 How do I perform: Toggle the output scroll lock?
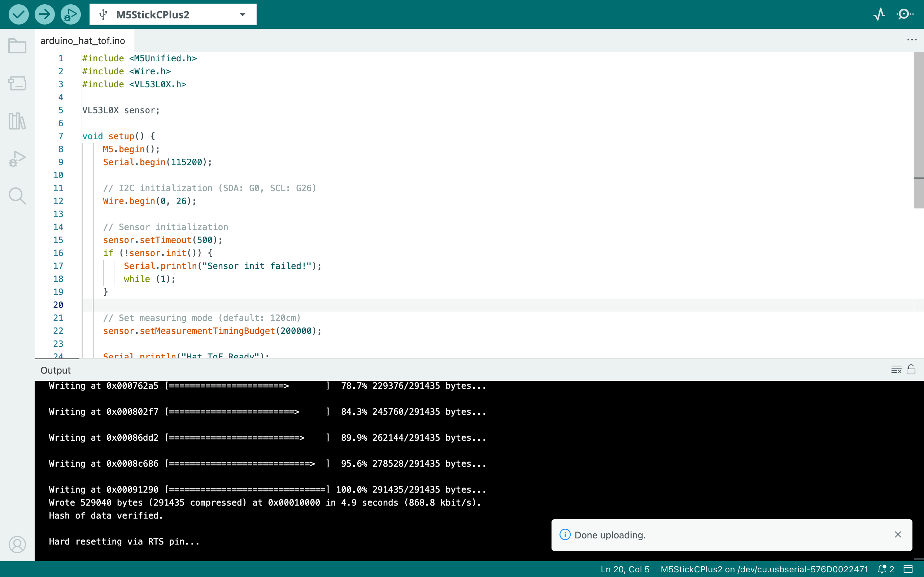(911, 369)
